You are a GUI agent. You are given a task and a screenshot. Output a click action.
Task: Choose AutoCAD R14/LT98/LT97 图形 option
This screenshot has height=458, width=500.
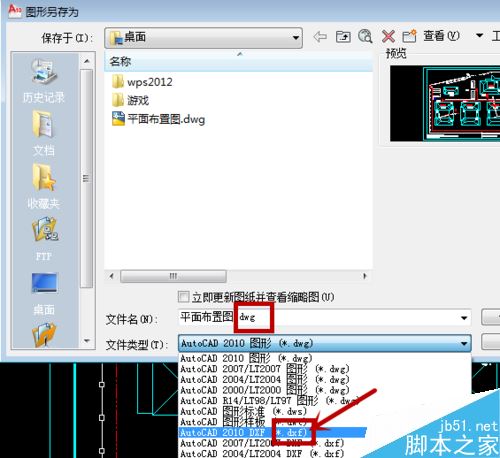click(x=269, y=401)
